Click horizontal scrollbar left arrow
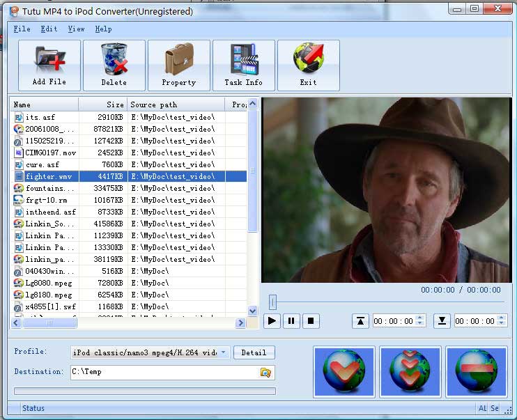Viewport: 517px width, 420px height. click(x=16, y=322)
